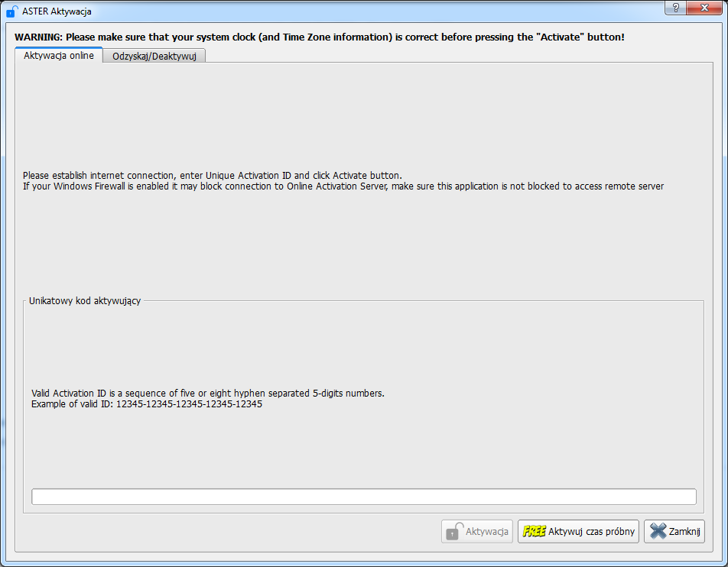The width and height of the screenshot is (728, 567).
Task: Open the Odzyskaj/Deaktywuj tab
Action: pos(154,56)
